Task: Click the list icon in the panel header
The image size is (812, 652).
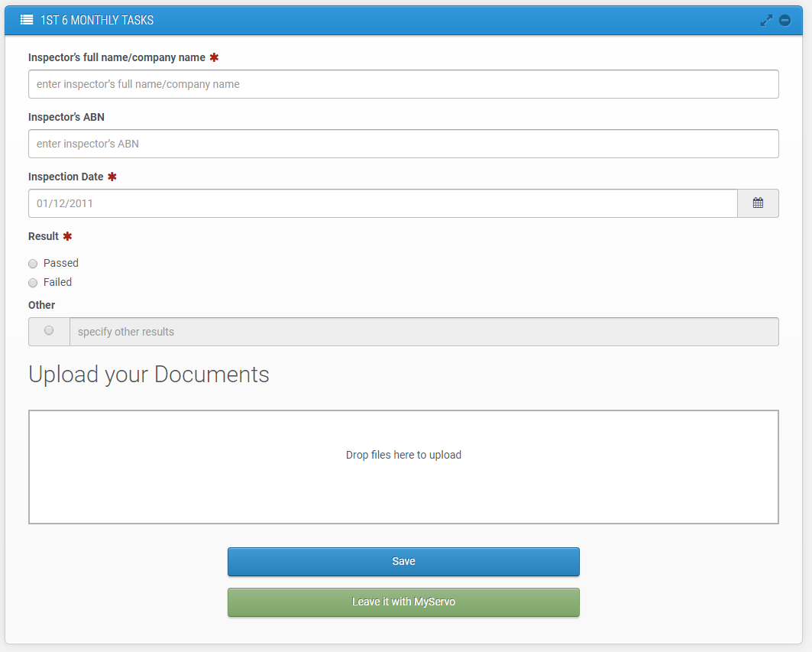Action: (27, 20)
